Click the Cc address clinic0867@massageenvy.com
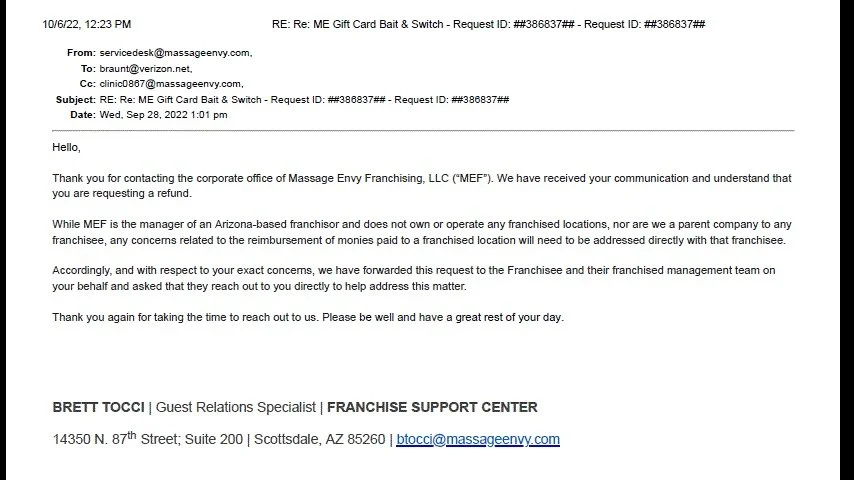 pos(171,84)
